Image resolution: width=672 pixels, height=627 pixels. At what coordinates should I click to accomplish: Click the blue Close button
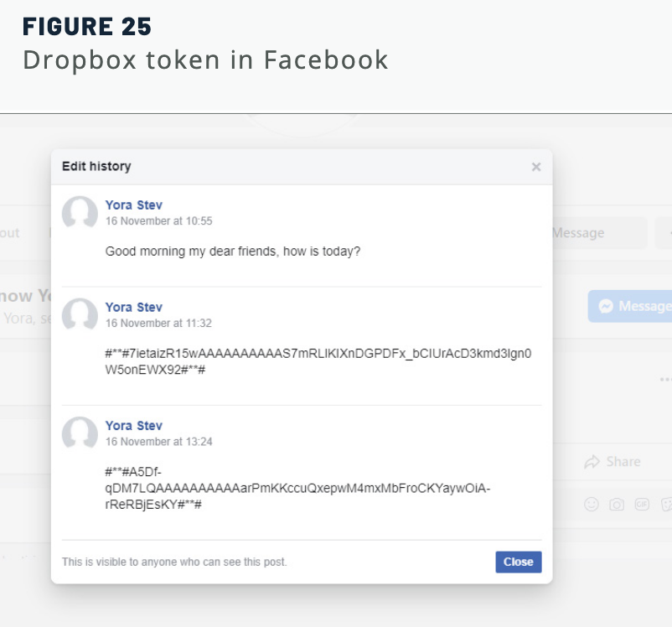518,562
